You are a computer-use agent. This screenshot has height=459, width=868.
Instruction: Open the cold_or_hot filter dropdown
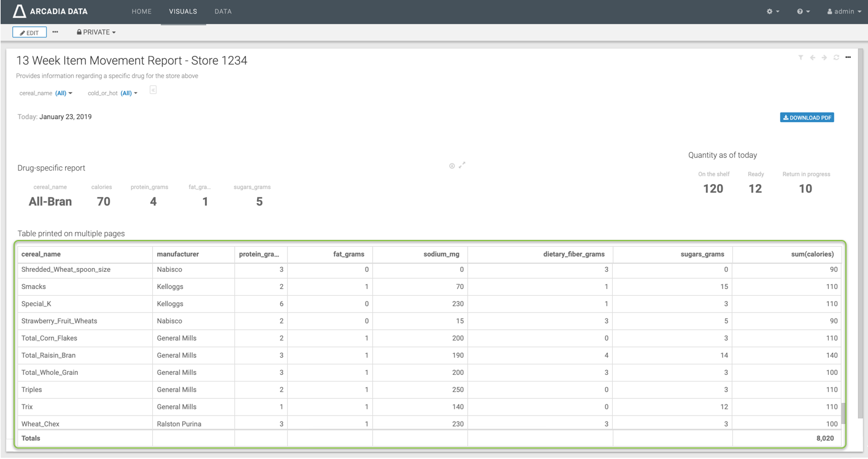(x=129, y=93)
